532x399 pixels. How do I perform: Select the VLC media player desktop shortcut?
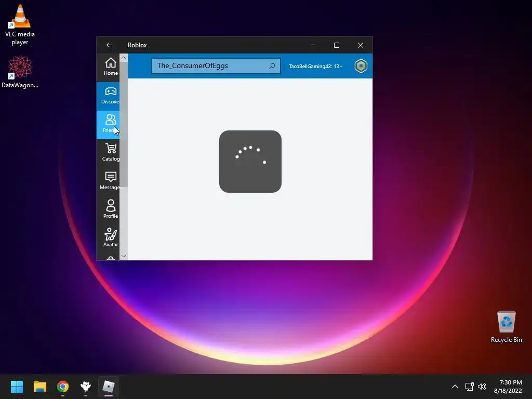click(20, 25)
